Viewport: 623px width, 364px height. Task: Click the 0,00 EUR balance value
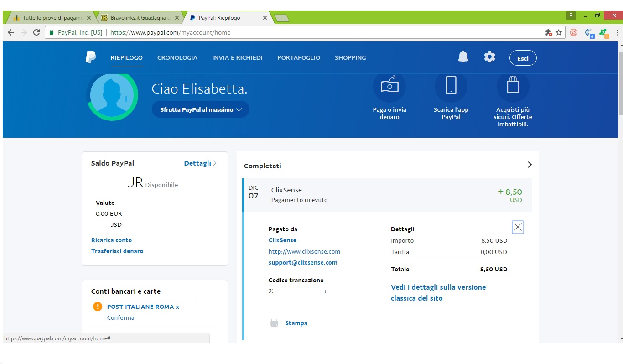click(x=109, y=213)
